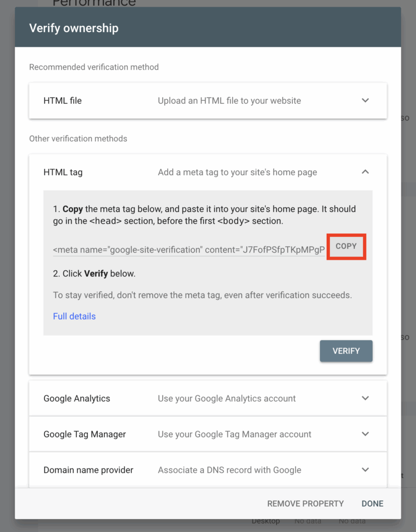Select the Domain name provider method title
The image size is (416, 532).
[x=88, y=470]
